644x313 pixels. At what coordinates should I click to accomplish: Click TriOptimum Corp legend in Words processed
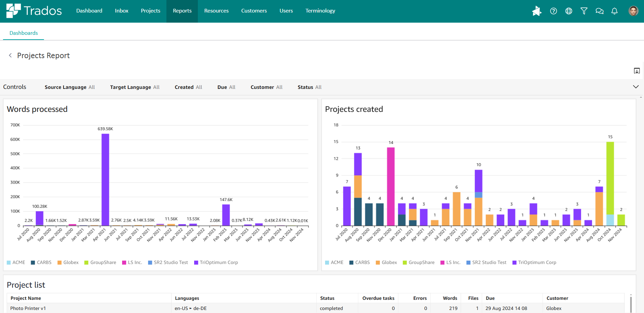[216, 263]
